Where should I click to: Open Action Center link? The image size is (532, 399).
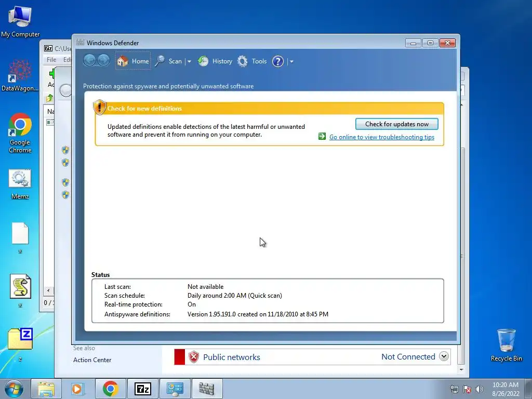92,360
